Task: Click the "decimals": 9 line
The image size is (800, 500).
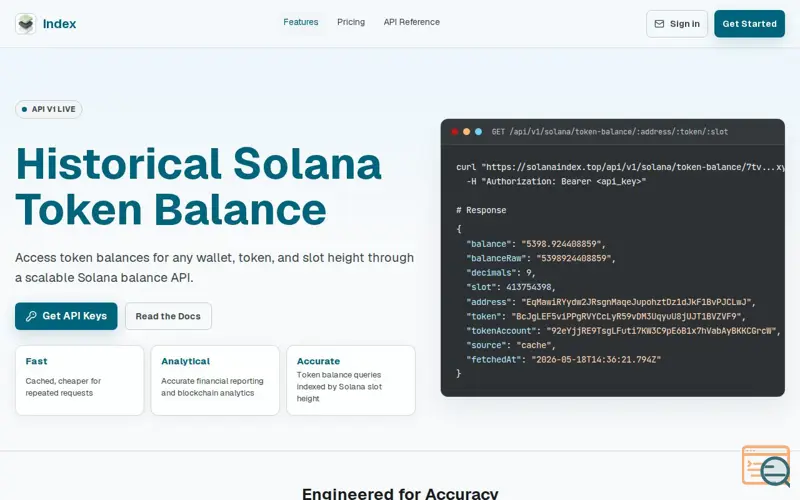Action: click(501, 272)
